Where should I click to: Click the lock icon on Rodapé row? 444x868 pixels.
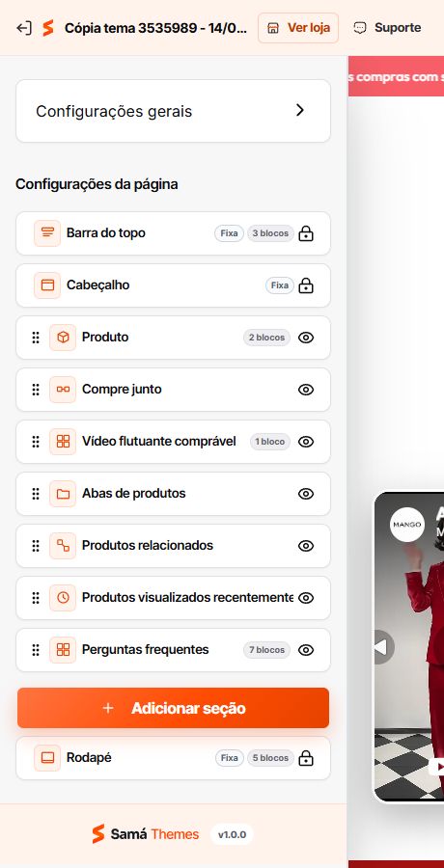(306, 758)
